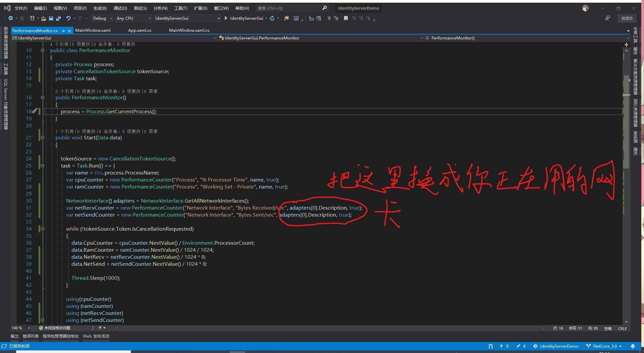Start debugging with the green play icon

[226, 18]
